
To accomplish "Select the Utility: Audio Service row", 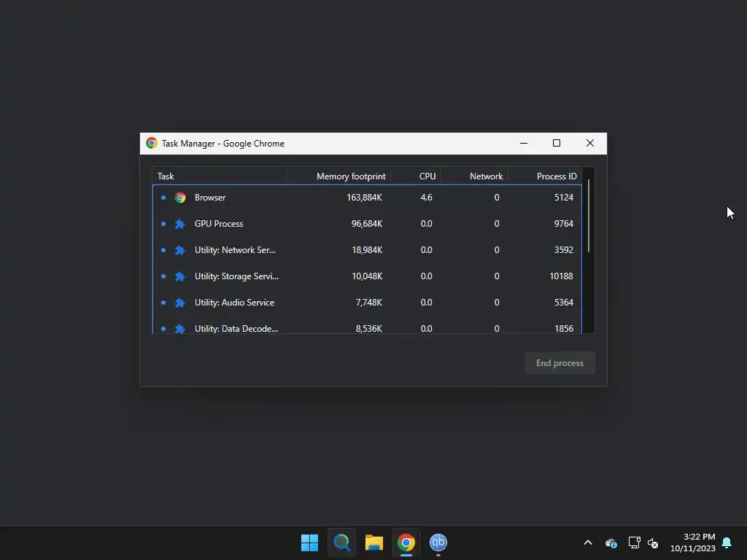I will coord(367,303).
